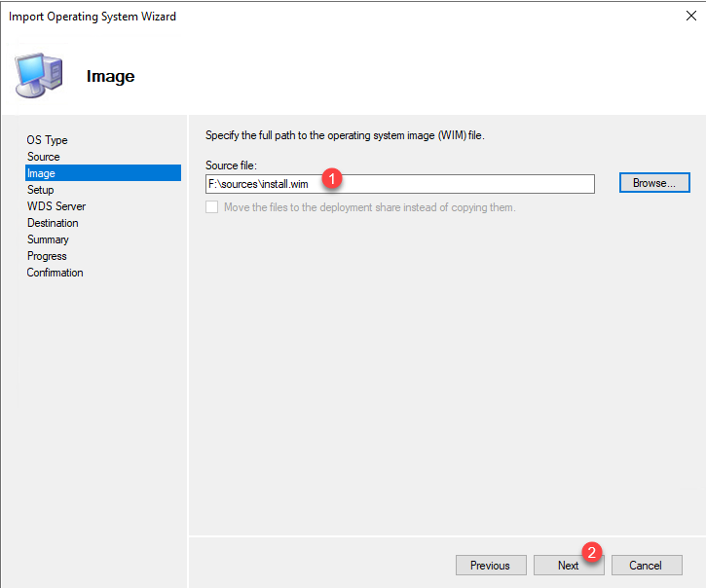The height and width of the screenshot is (588, 706).
Task: Click the 'Image' page heading text
Action: click(110, 77)
